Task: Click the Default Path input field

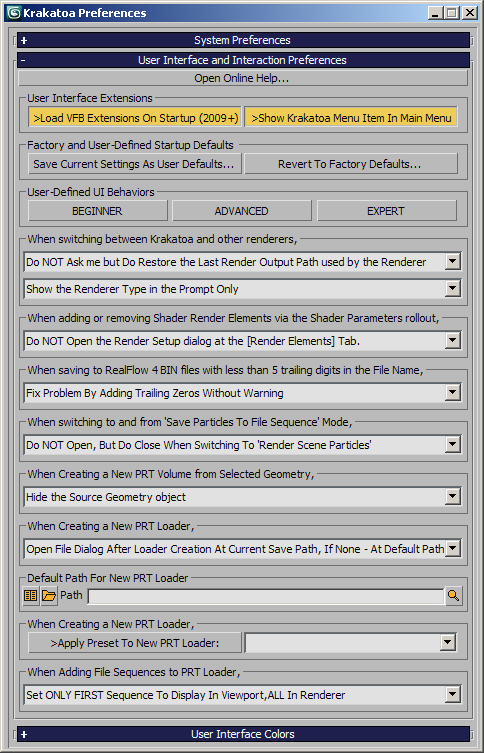Action: point(266,596)
